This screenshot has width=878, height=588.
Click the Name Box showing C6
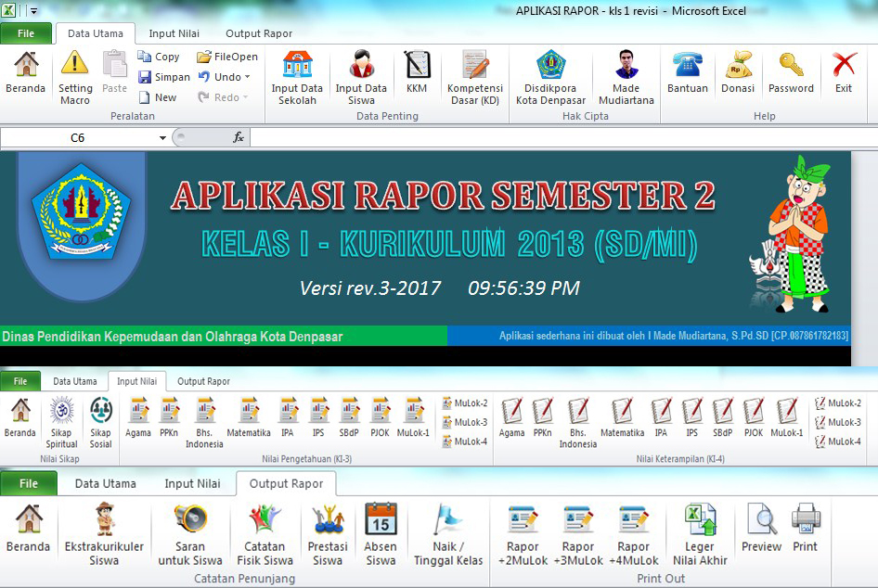pyautogui.click(x=78, y=137)
